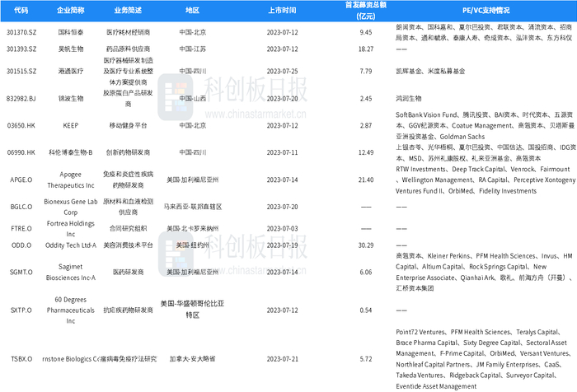Click company name 60 Degrees Pharmaceuticals Inc
Screen dimensions: 577x392
71,310
